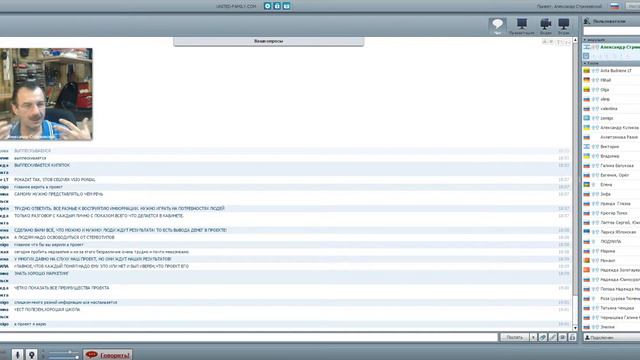Click the message icon next to pencil
The height and width of the screenshot is (360, 640).
(562, 338)
